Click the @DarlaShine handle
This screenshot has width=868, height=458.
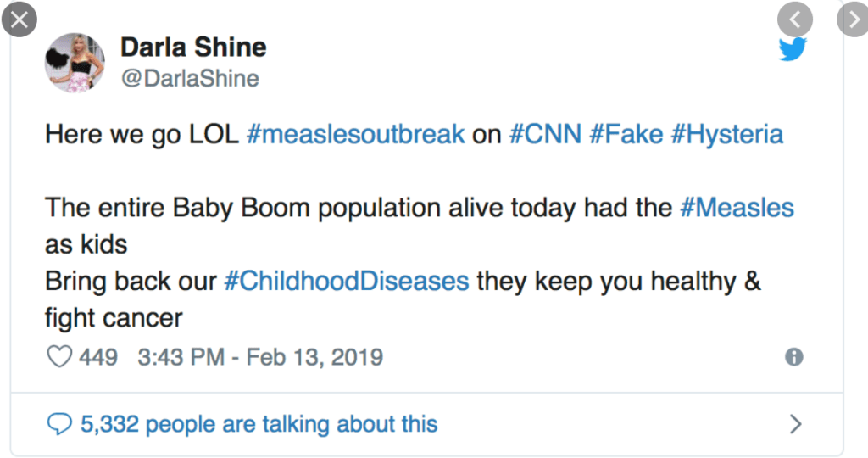pyautogui.click(x=190, y=78)
